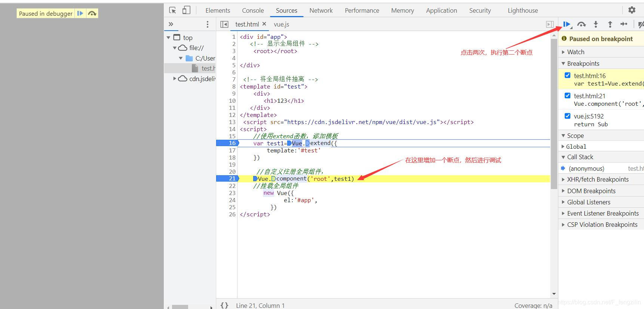This screenshot has width=644, height=309.
Task: Click Step over next function call icon
Action: (x=581, y=24)
